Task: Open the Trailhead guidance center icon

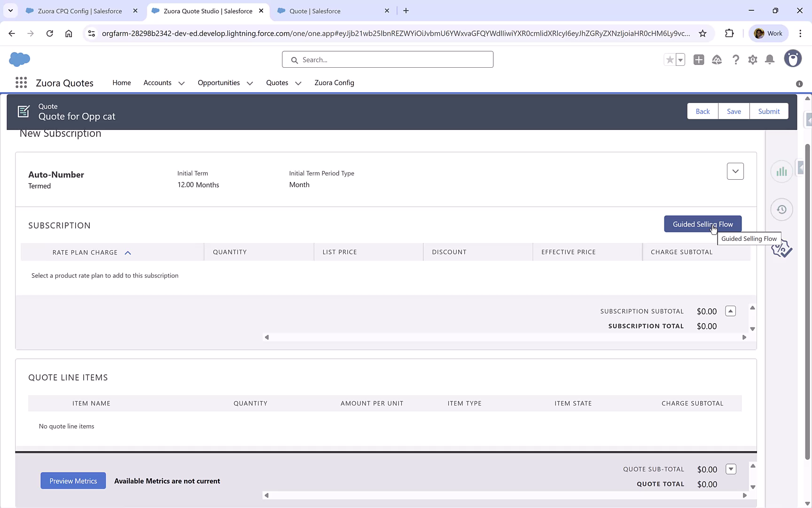Action: point(717,60)
